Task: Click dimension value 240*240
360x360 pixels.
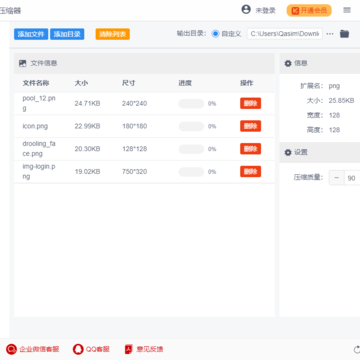Action: click(x=134, y=104)
